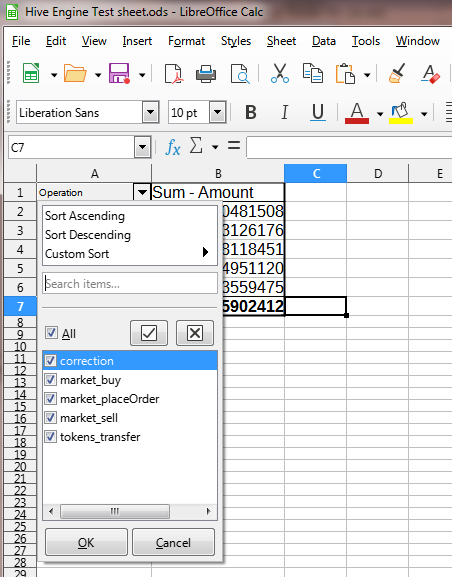Screen dimensions: 452x577
Task: Click the Export as PDF icon
Action: click(173, 74)
